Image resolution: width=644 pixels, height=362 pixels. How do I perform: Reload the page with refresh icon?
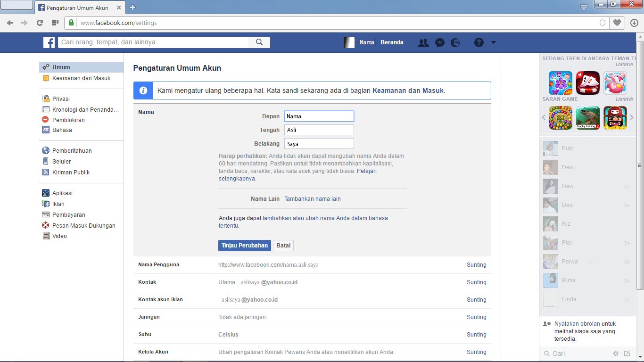(40, 23)
